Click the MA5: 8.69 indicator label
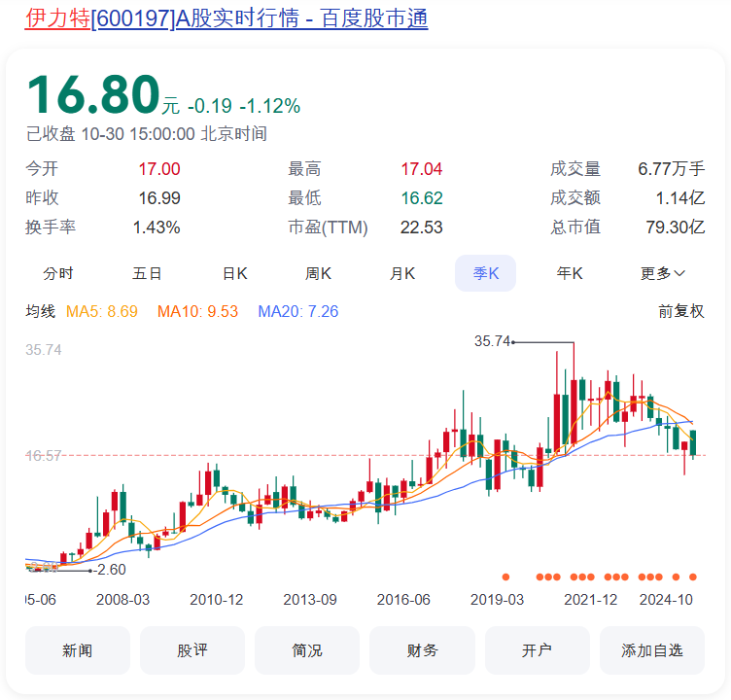 pyautogui.click(x=102, y=311)
